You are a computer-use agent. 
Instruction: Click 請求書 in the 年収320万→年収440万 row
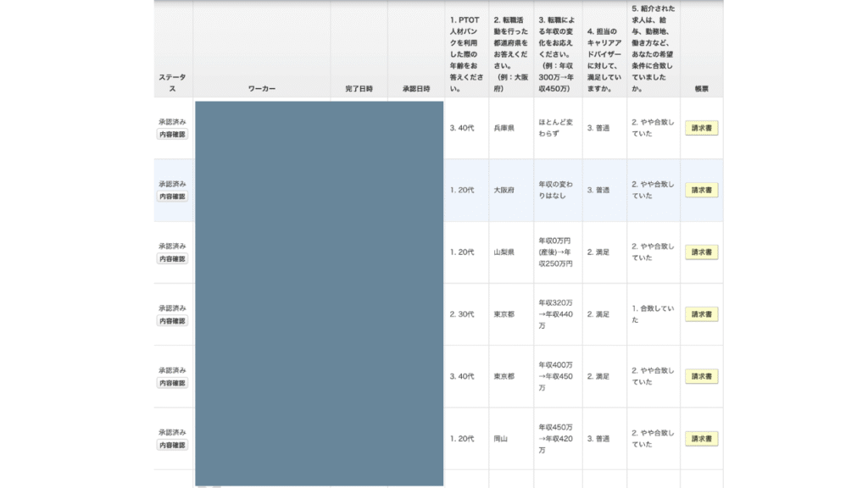tap(701, 314)
